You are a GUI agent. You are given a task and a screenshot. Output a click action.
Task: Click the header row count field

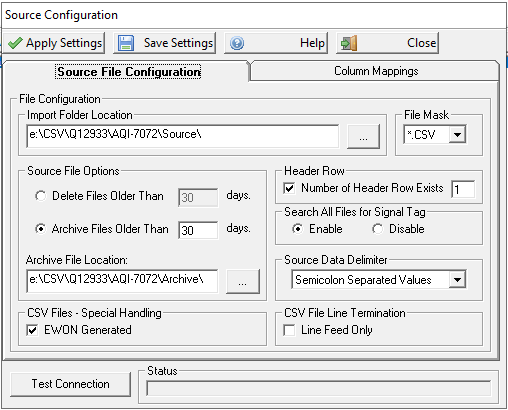(463, 189)
